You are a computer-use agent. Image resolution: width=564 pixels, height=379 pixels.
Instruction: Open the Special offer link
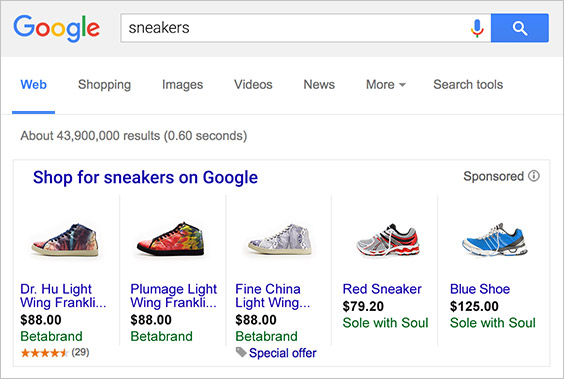[x=283, y=353]
